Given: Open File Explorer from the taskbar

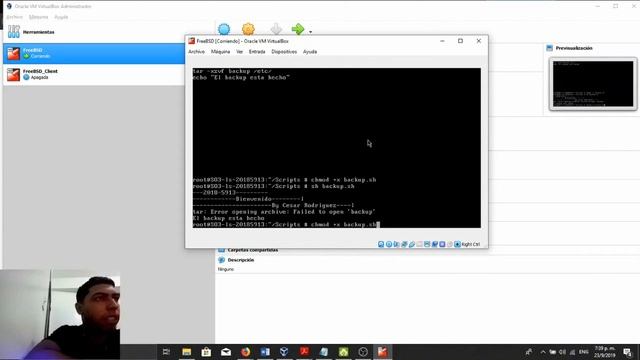Looking at the screenshot, I should point(187,352).
